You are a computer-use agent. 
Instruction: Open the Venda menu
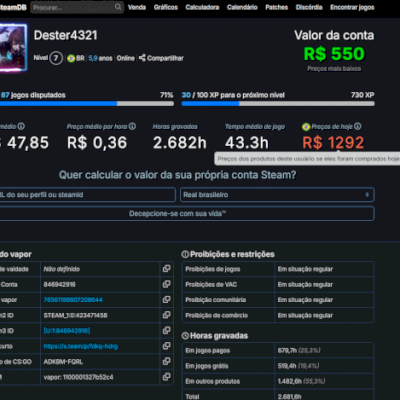(x=137, y=7)
